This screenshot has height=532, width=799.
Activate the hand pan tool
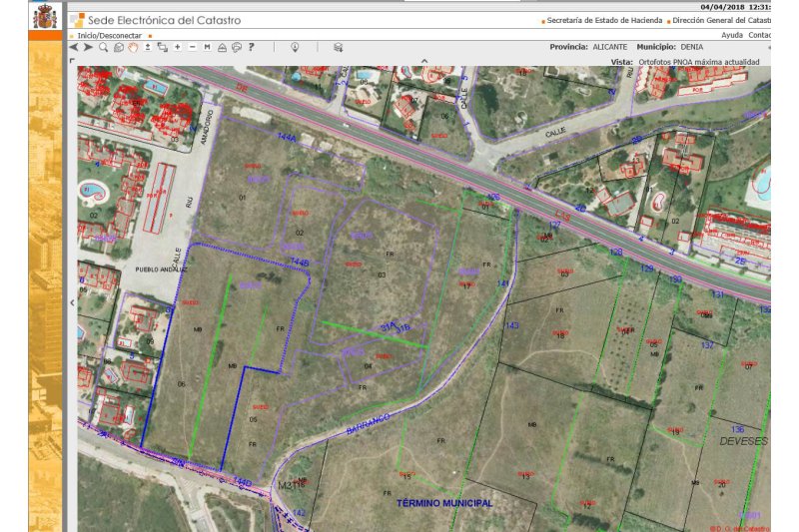point(132,47)
